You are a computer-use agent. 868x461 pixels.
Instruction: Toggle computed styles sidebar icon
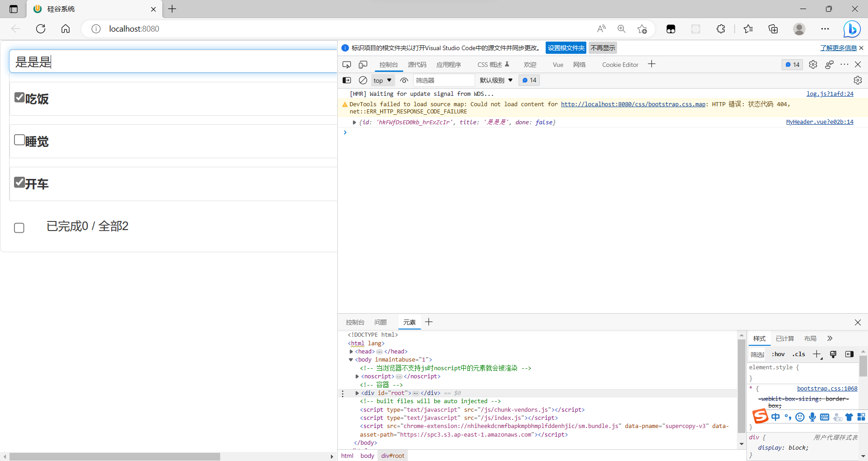tap(849, 354)
